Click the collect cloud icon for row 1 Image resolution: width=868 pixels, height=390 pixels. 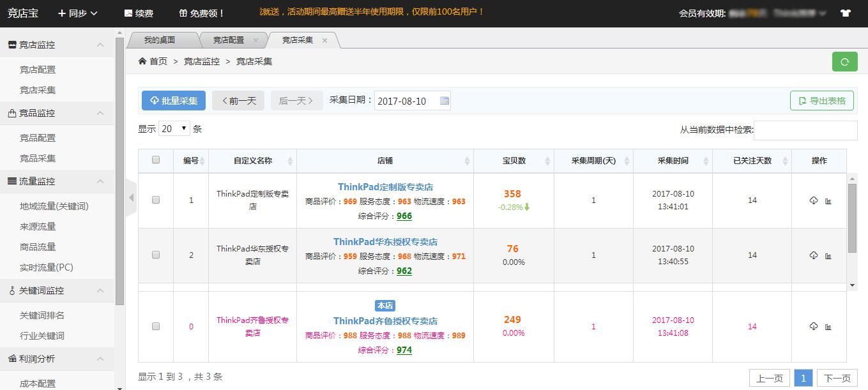[x=813, y=200]
